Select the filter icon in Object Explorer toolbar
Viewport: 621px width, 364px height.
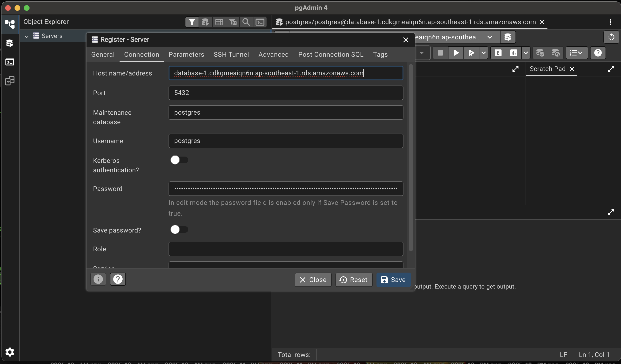tap(192, 22)
